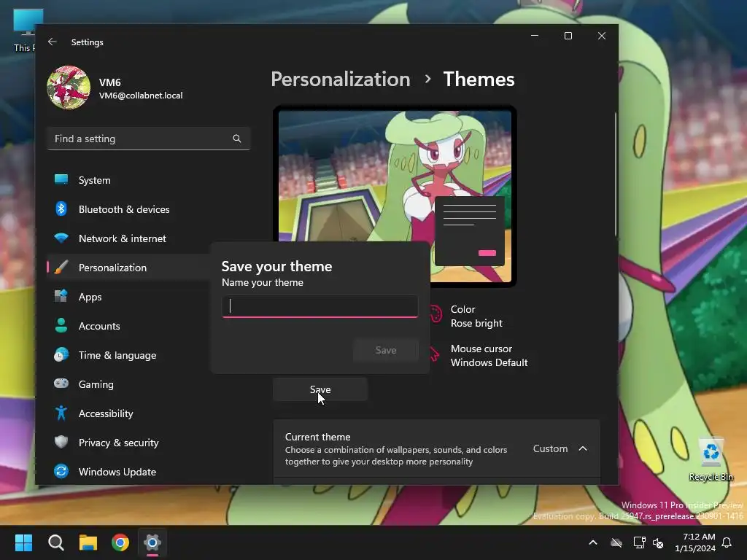Click the OneDrive cloud tray icon
Viewport: 747px width, 560px height.
(x=616, y=542)
